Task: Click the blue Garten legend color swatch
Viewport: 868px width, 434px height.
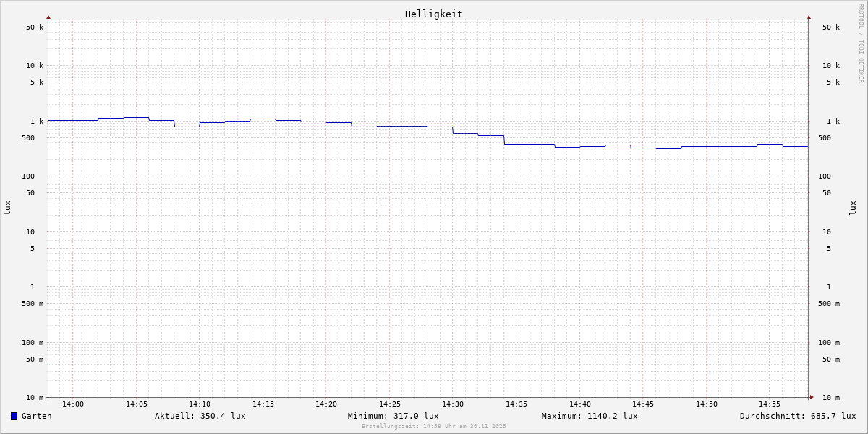Action: tap(14, 416)
